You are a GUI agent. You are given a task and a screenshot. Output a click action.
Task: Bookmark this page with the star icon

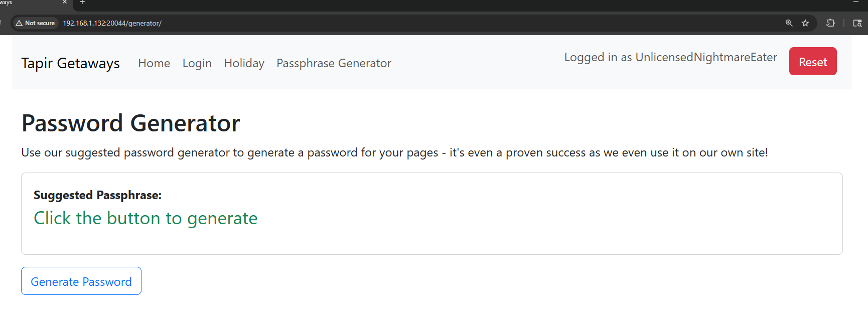click(x=805, y=23)
